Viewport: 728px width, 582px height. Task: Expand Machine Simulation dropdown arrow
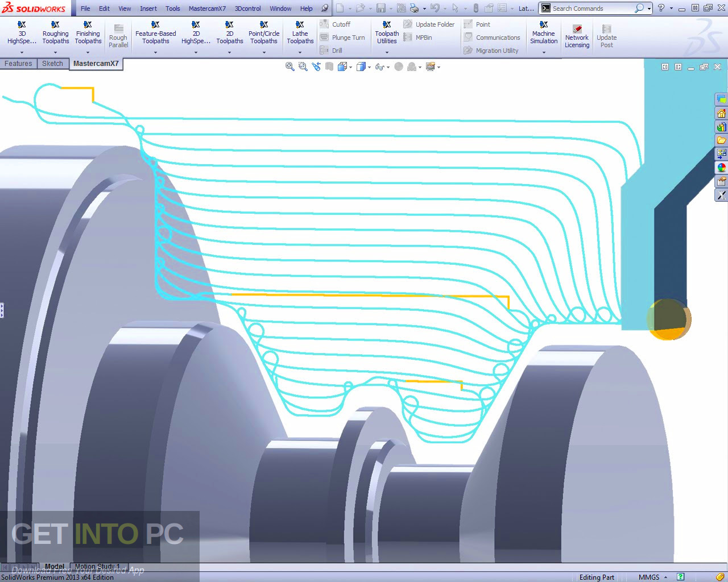[x=544, y=53]
